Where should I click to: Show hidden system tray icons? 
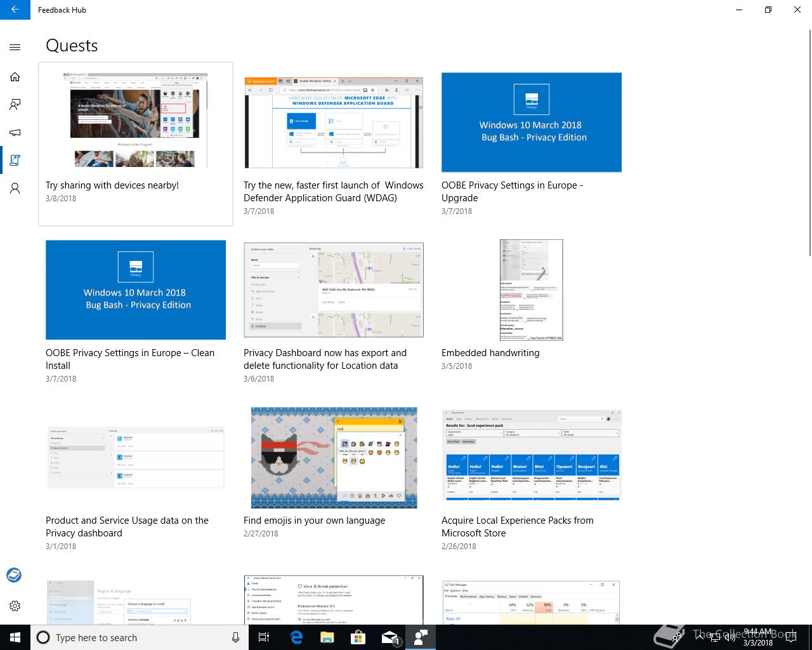(x=699, y=637)
